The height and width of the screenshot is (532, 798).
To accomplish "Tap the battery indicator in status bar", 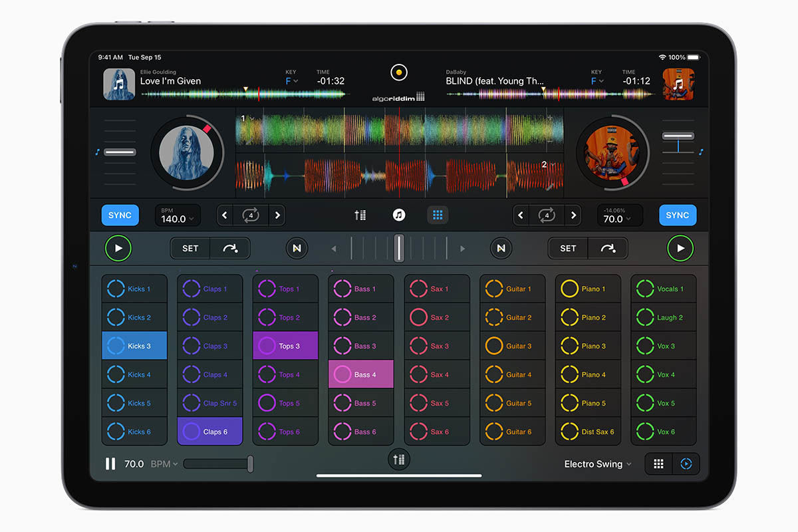I will pos(693,58).
